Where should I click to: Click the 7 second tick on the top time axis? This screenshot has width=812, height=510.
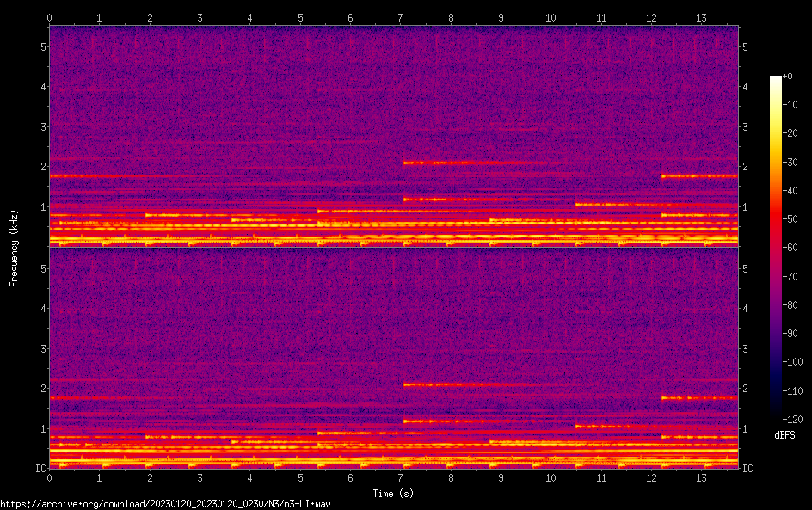click(400, 17)
